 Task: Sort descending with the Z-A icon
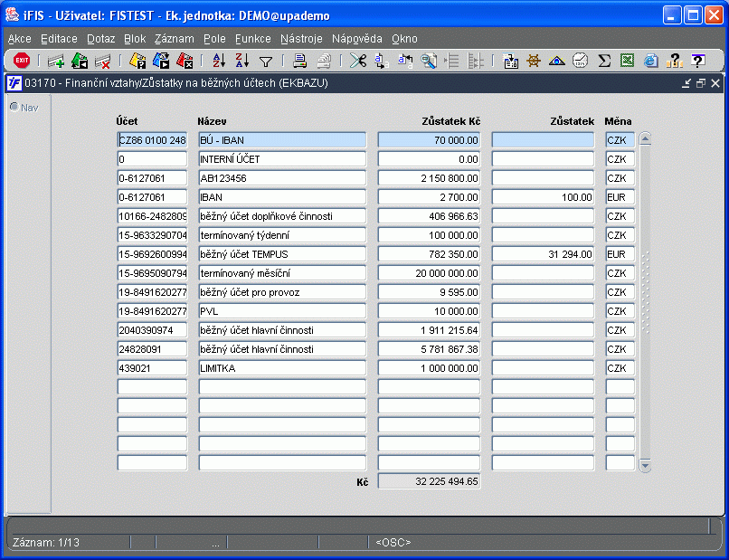242,61
